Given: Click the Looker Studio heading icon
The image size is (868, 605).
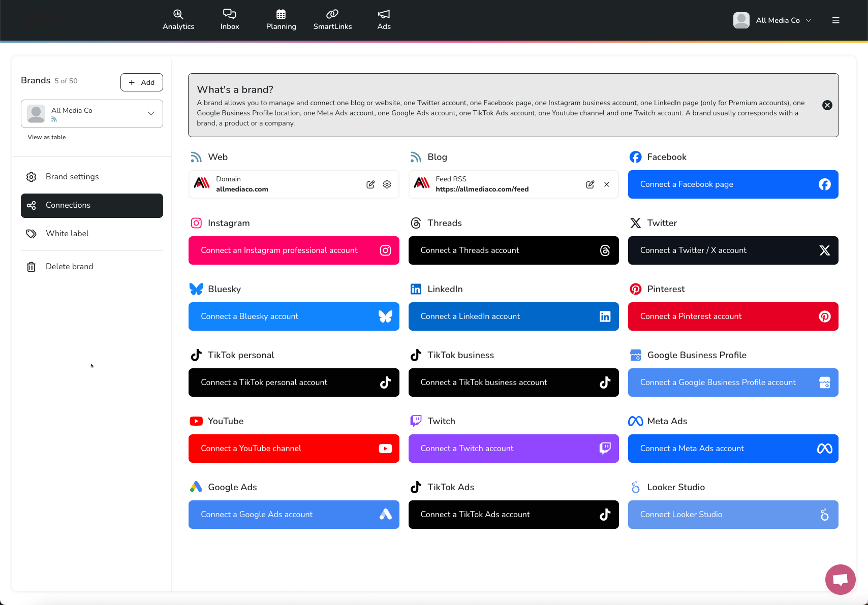Looking at the screenshot, I should coord(635,487).
